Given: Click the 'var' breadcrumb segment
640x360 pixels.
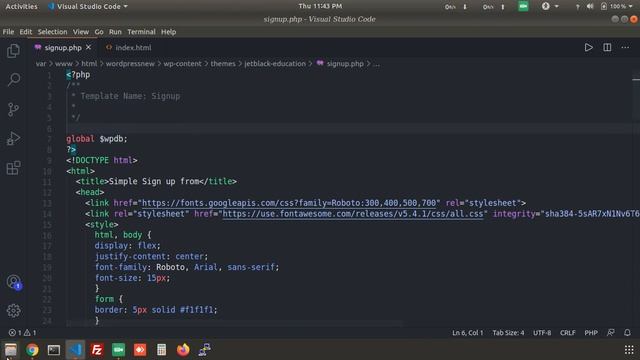Looking at the screenshot, I should tap(41, 64).
